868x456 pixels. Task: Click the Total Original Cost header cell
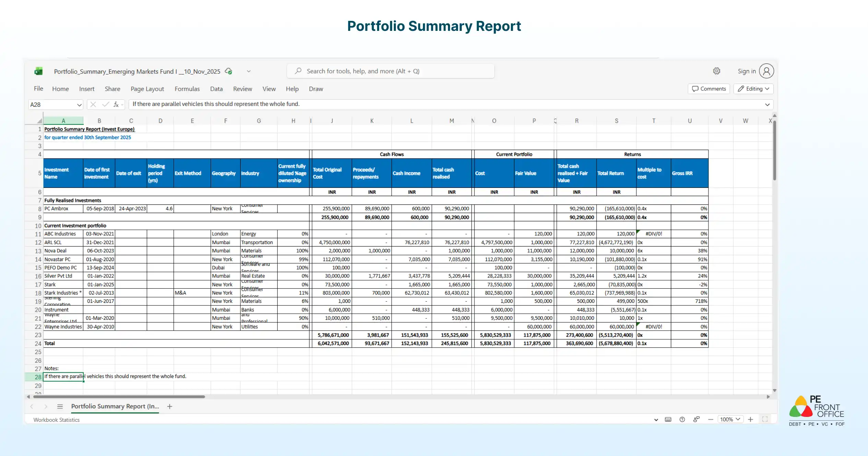pos(332,173)
